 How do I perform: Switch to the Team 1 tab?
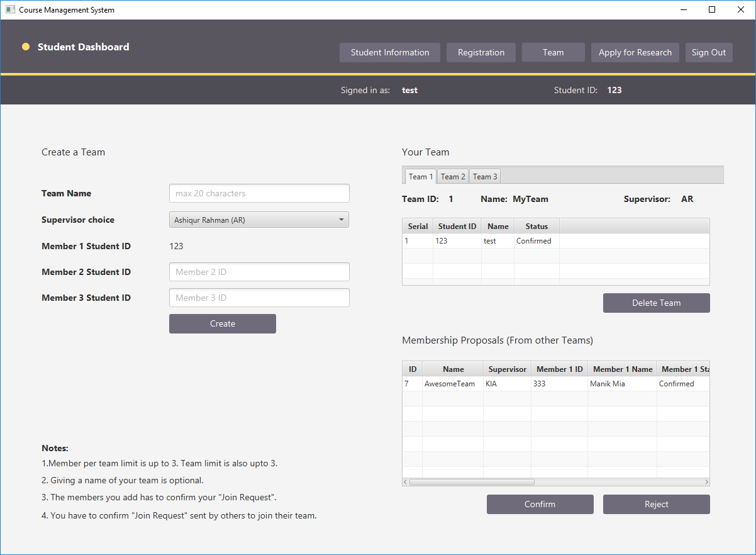pyautogui.click(x=420, y=176)
